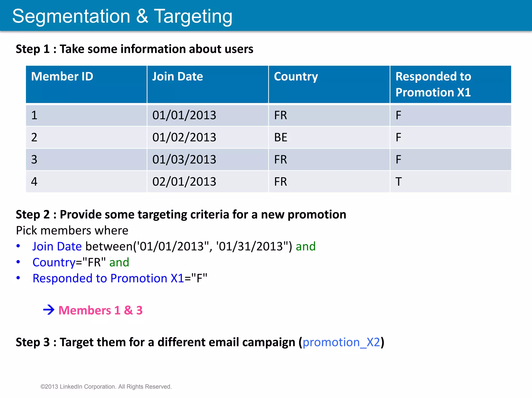Click the 'BE' country cell
Viewport: 532px width, 399px height.
[x=329, y=137]
